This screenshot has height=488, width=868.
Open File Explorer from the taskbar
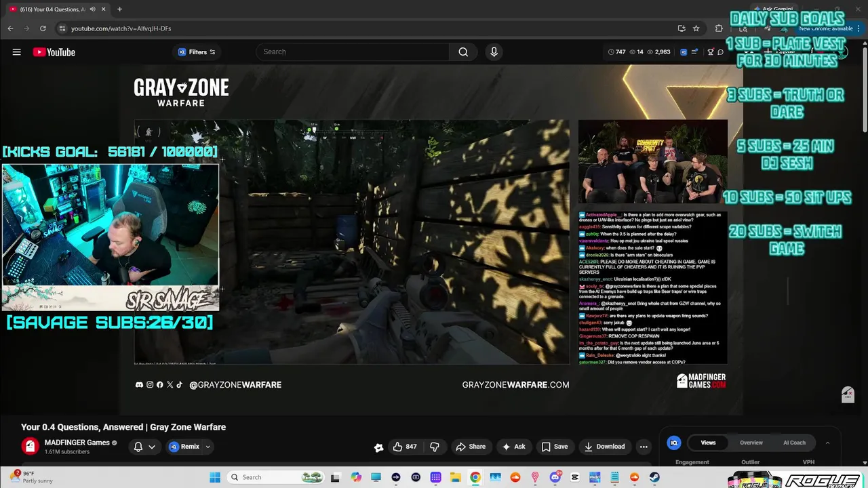(456, 477)
